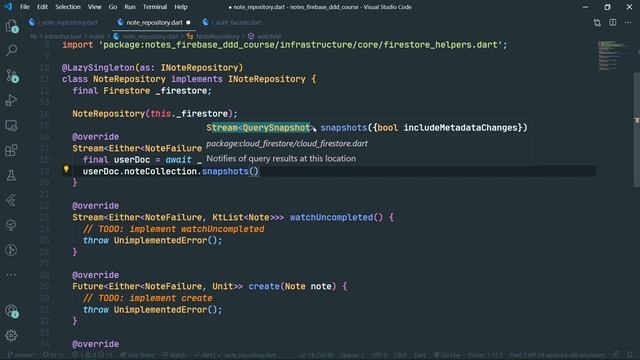
Task: Click the Spaces indentation indicator
Action: tap(352, 355)
